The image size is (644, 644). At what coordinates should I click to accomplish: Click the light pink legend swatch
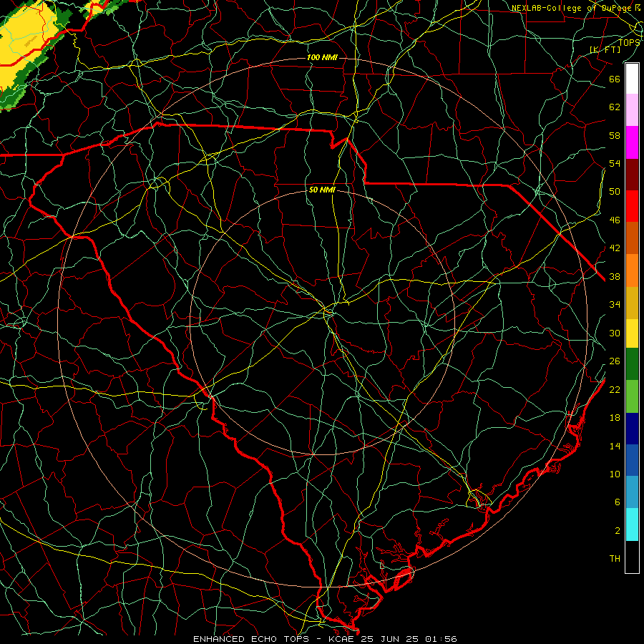(632, 109)
